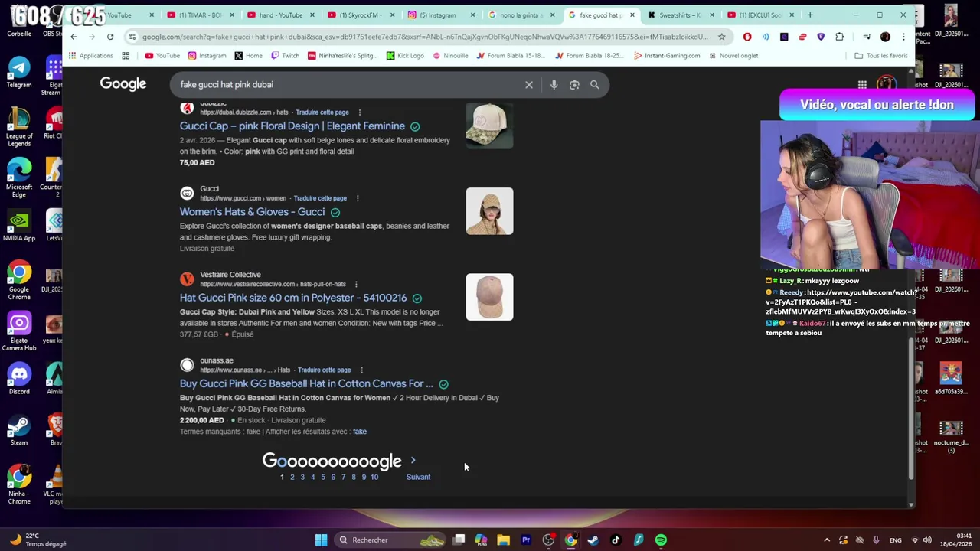Open the red Opera extension icon

747,37
